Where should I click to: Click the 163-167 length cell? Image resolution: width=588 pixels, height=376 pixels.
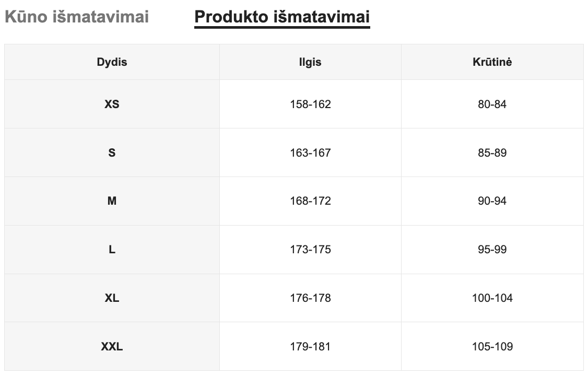click(310, 153)
